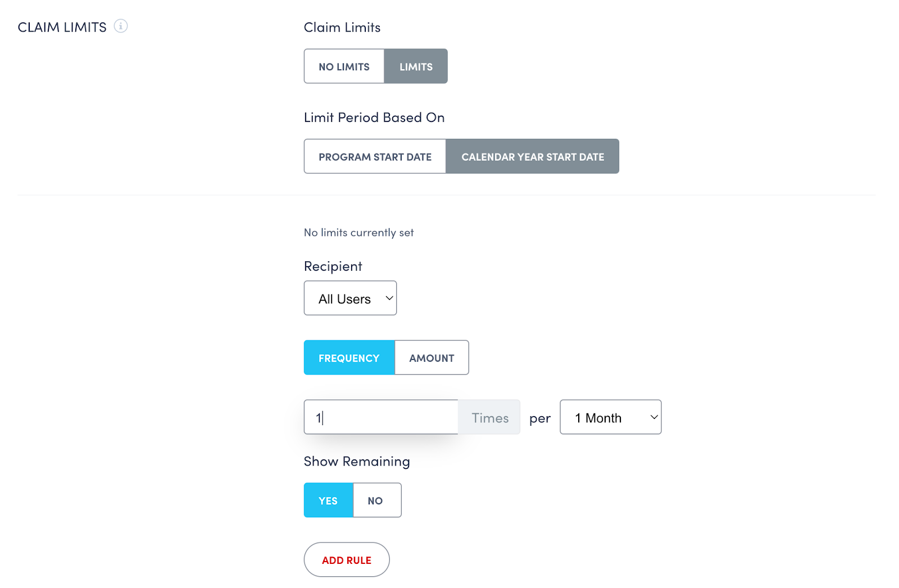Click the Limit Period Based On label
The width and height of the screenshot is (899, 588).
374,117
